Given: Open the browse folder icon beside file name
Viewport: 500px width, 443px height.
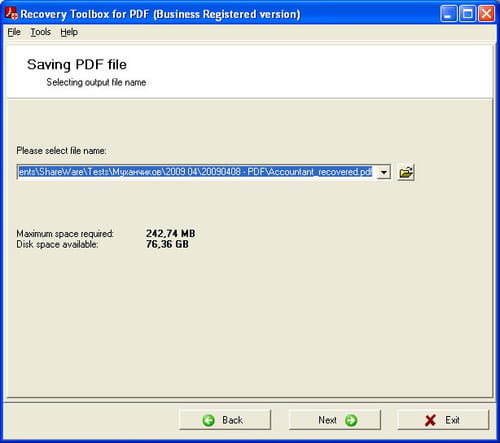Looking at the screenshot, I should pos(406,172).
